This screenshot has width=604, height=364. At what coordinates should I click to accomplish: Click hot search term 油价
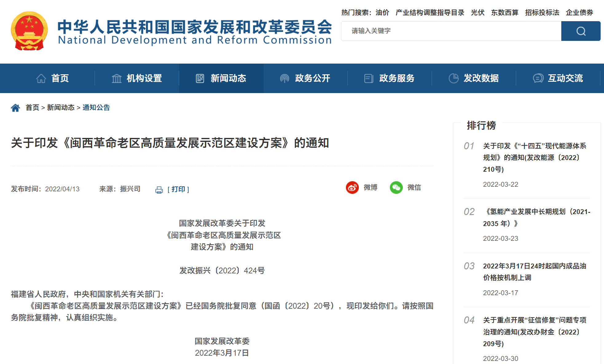click(382, 13)
